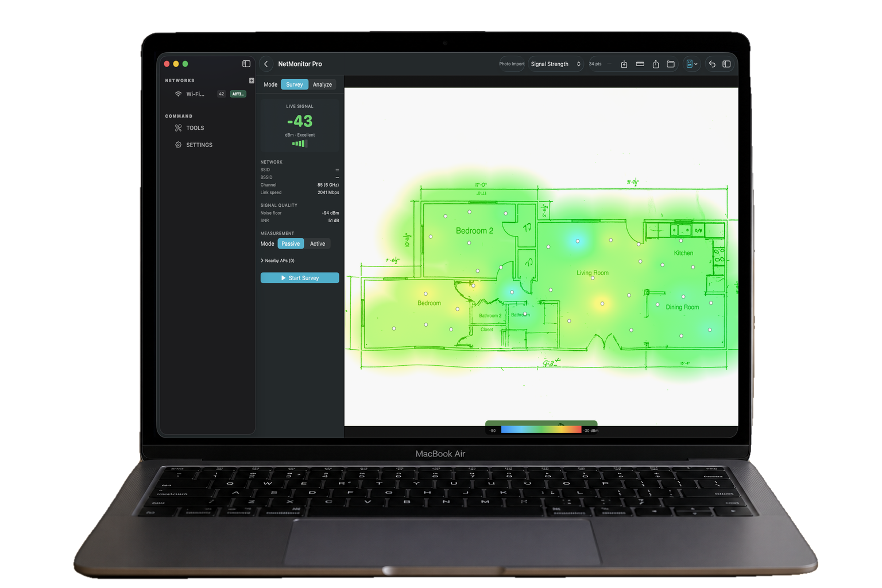Click the green signal bars indicator
The height and width of the screenshot is (588, 882).
click(300, 144)
